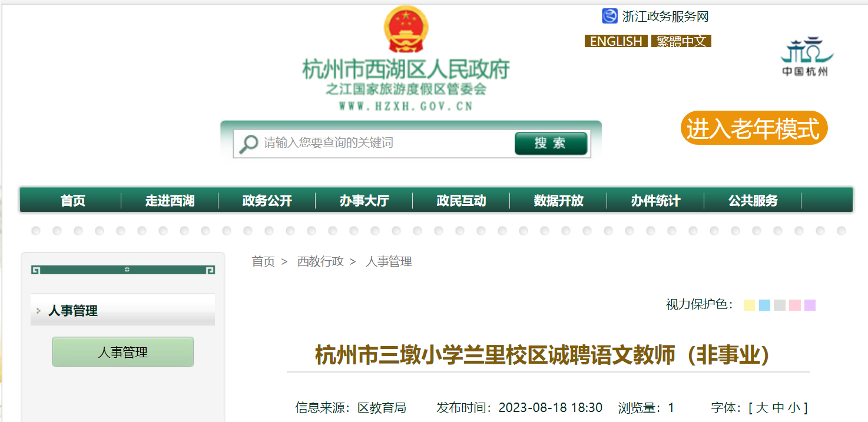
Task: Select the pink eye-protection color swatch
Action: (x=795, y=305)
